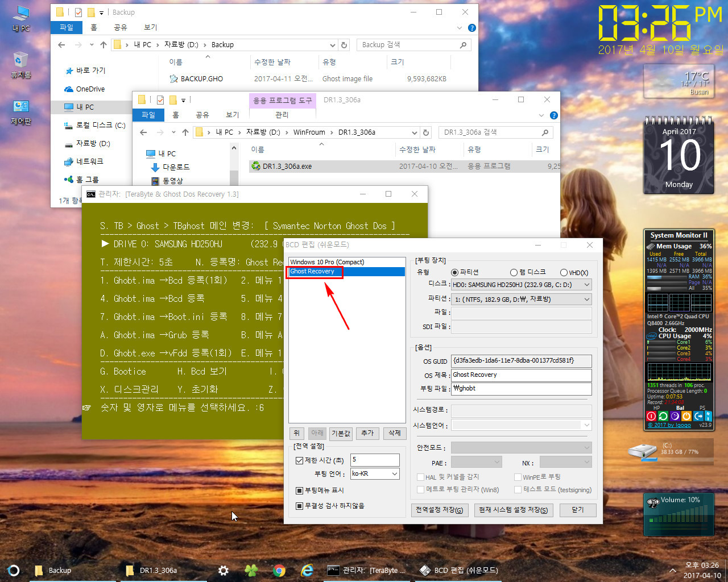Screen dimensions: 728x582
Task: Refresh the DR1.3_306a window address bar
Action: pos(425,132)
